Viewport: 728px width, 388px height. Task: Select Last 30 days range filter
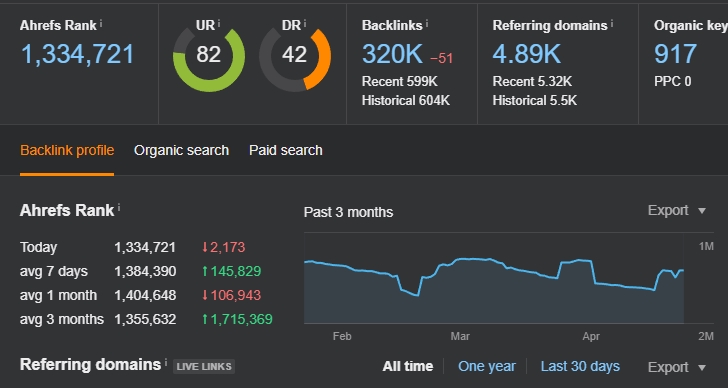click(x=580, y=367)
